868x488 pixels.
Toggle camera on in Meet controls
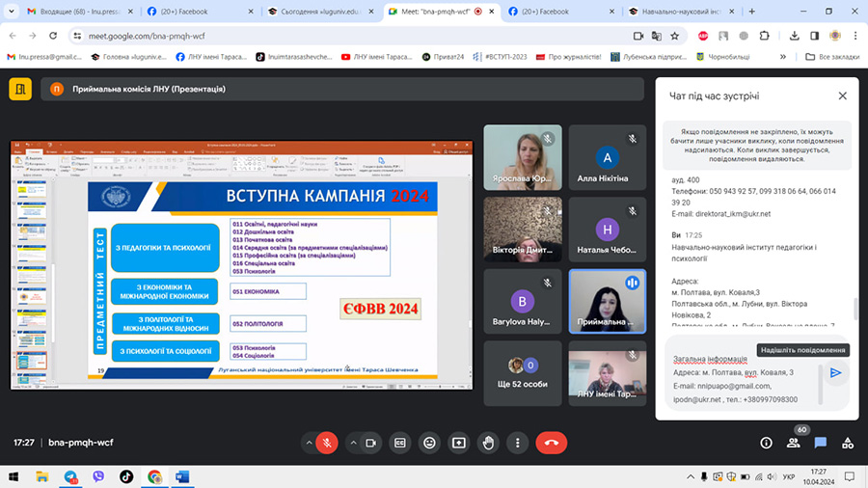click(371, 444)
